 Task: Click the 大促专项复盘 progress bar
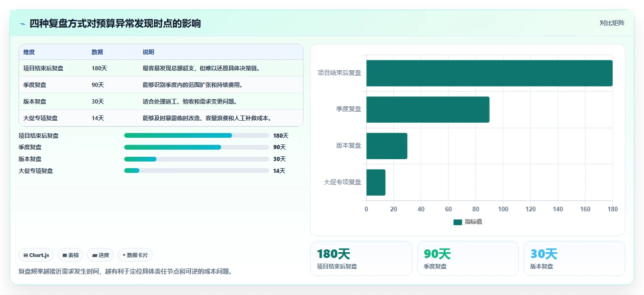(x=196, y=171)
